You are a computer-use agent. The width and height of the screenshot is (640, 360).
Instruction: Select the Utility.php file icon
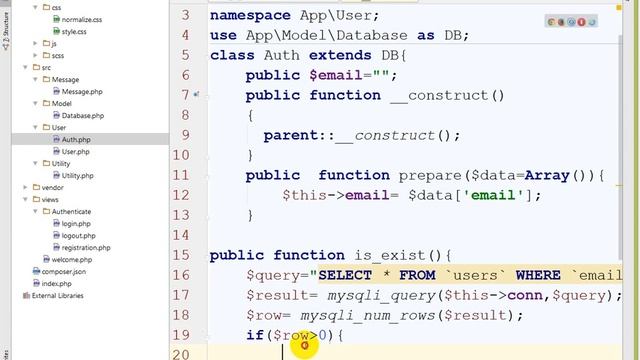[x=56, y=175]
